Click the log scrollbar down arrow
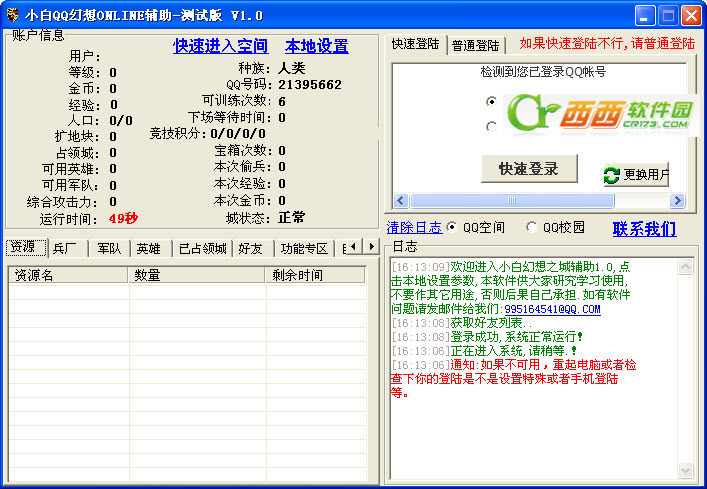The height and width of the screenshot is (489, 707). (685, 471)
